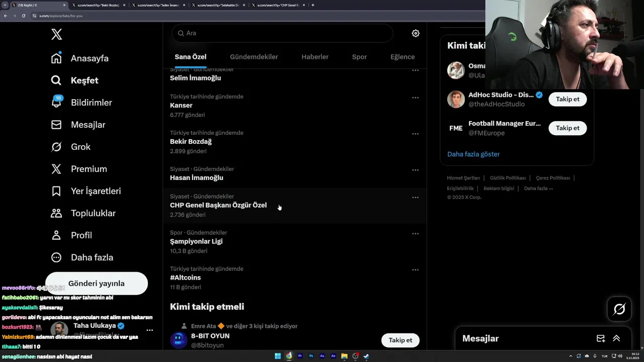This screenshot has height=362, width=644.
Task: Open Windows Start menu
Action: [x=278, y=356]
